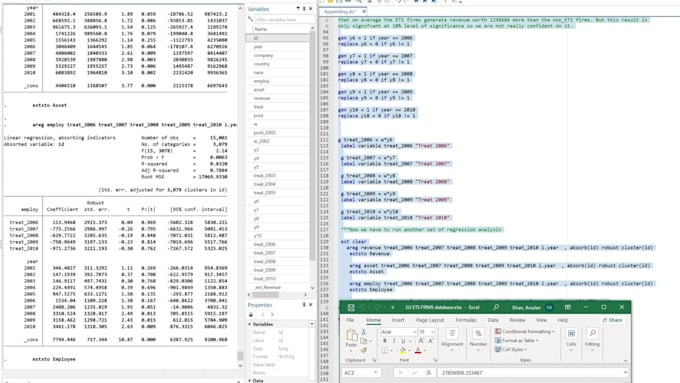Select the Format Painter brush in Excel
The width and height of the screenshot is (680, 383).
(363, 350)
